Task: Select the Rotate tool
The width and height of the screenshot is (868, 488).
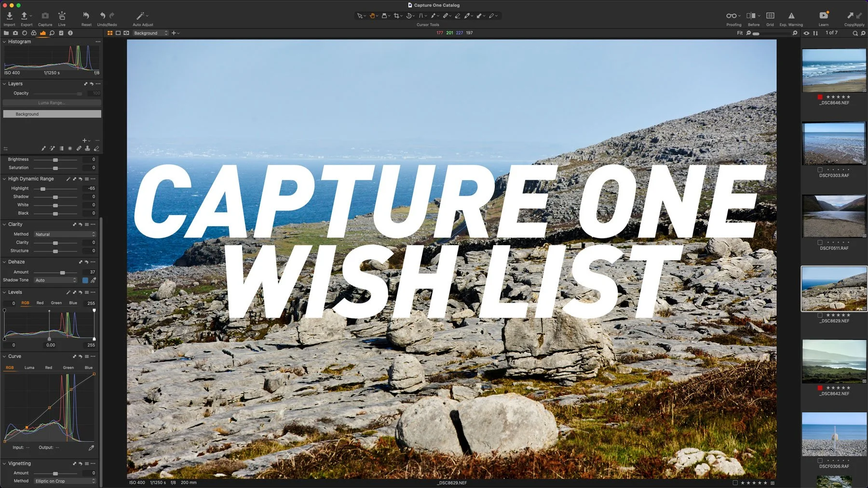Action: click(409, 15)
